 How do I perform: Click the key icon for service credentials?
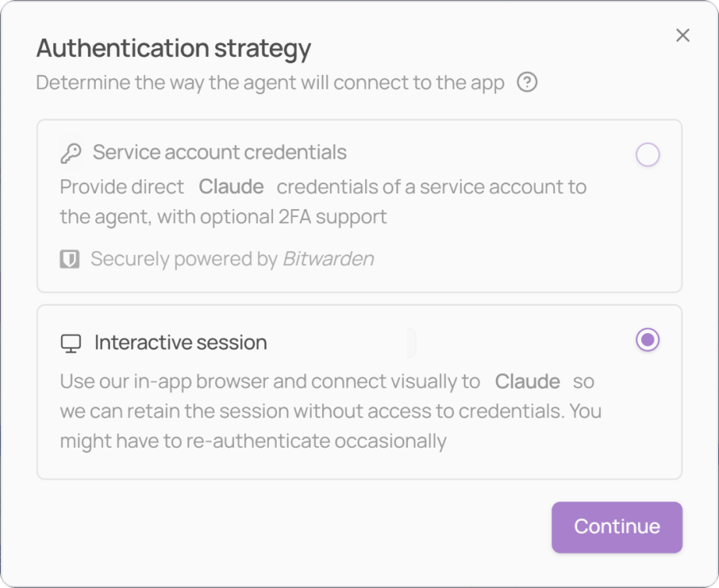click(71, 153)
